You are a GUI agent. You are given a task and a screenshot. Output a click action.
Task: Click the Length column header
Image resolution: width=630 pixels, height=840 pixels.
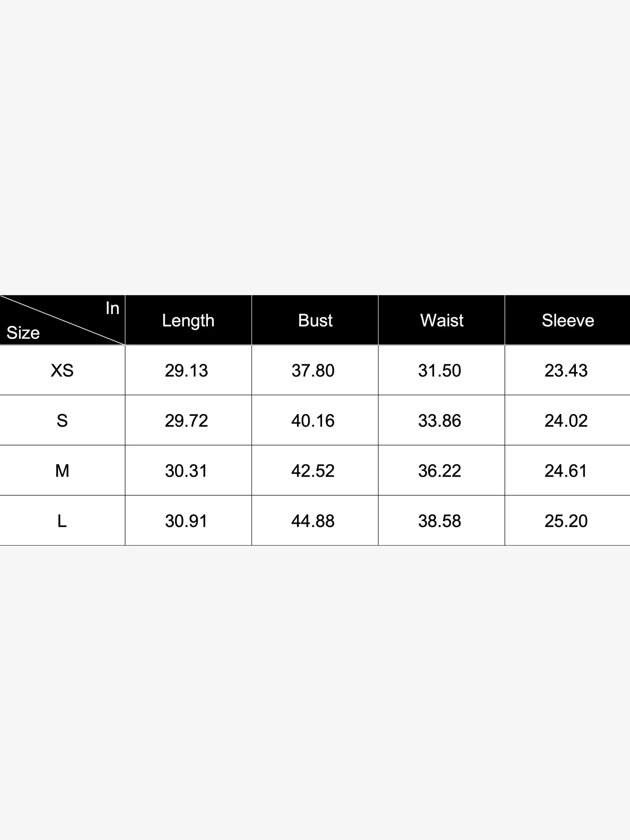[x=188, y=320]
